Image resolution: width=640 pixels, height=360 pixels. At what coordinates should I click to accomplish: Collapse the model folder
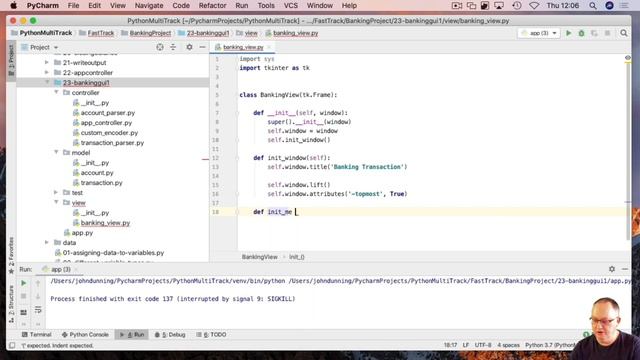(x=56, y=153)
